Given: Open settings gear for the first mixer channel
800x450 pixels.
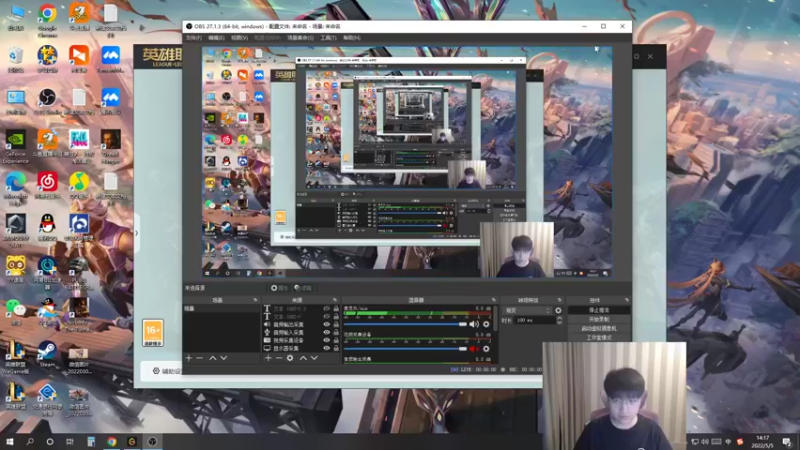Looking at the screenshot, I should [486, 324].
